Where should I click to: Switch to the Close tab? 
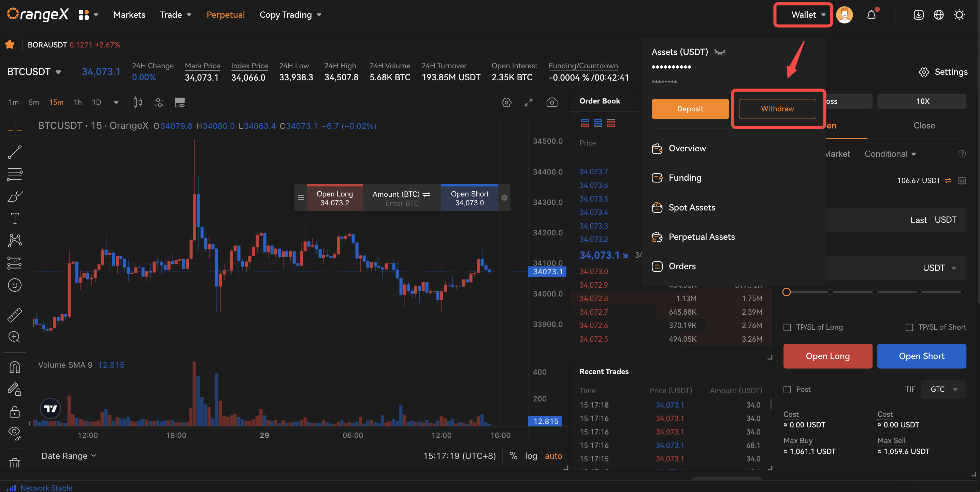click(924, 126)
